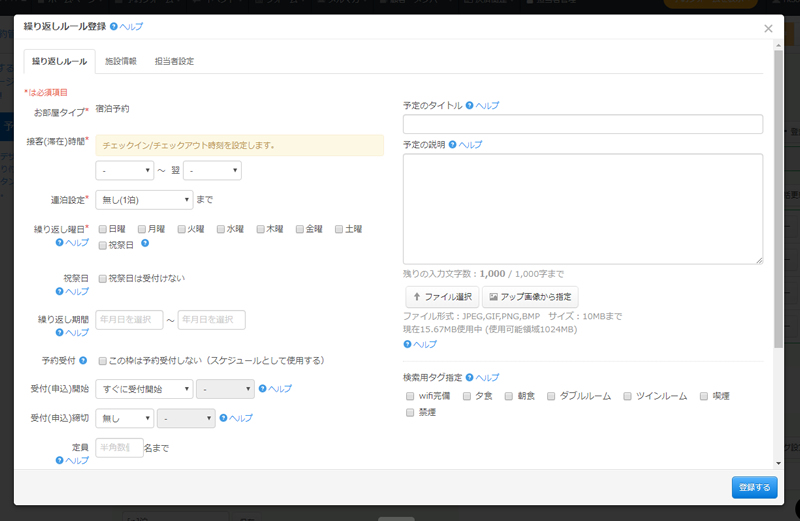Open the 連泊設定 無し(1泊) dropdown
This screenshot has width=800, height=521.
[144, 200]
